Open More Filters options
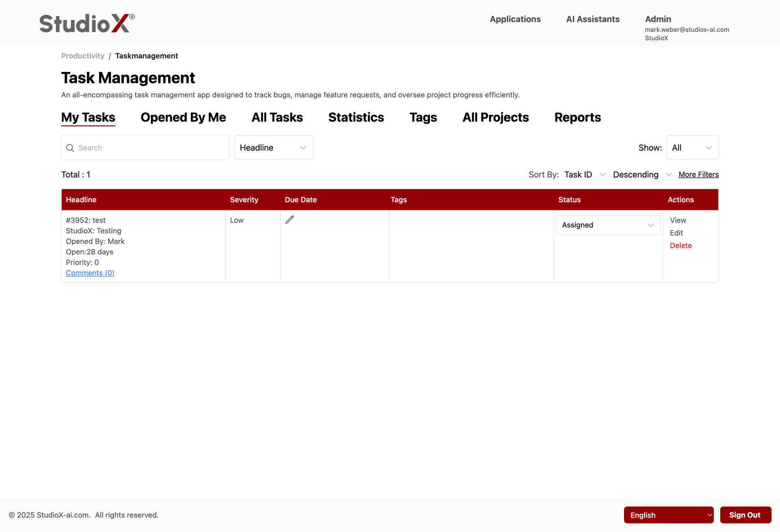This screenshot has width=780, height=532. point(698,174)
